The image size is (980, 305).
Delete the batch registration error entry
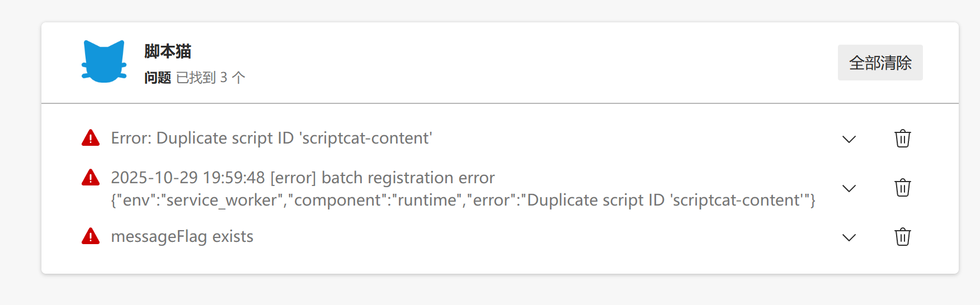click(902, 188)
